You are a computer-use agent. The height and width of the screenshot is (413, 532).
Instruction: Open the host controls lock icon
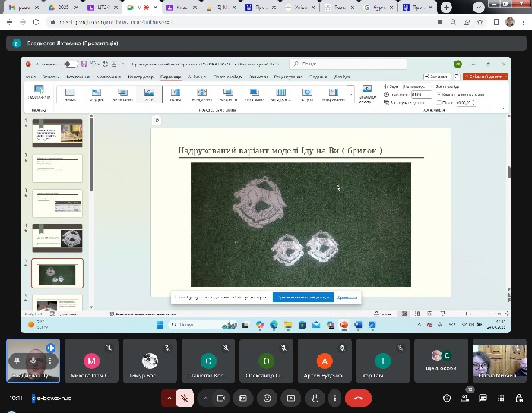tap(518, 398)
